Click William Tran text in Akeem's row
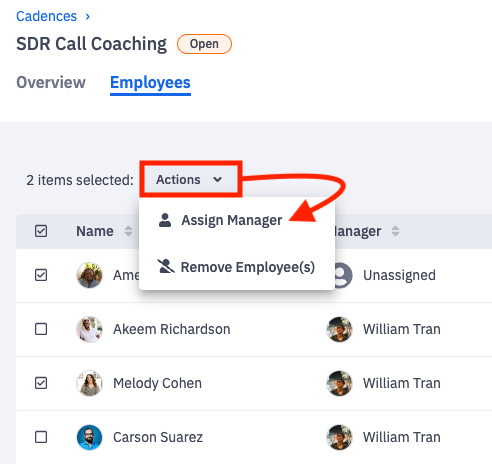This screenshot has width=492, height=464. tap(402, 329)
